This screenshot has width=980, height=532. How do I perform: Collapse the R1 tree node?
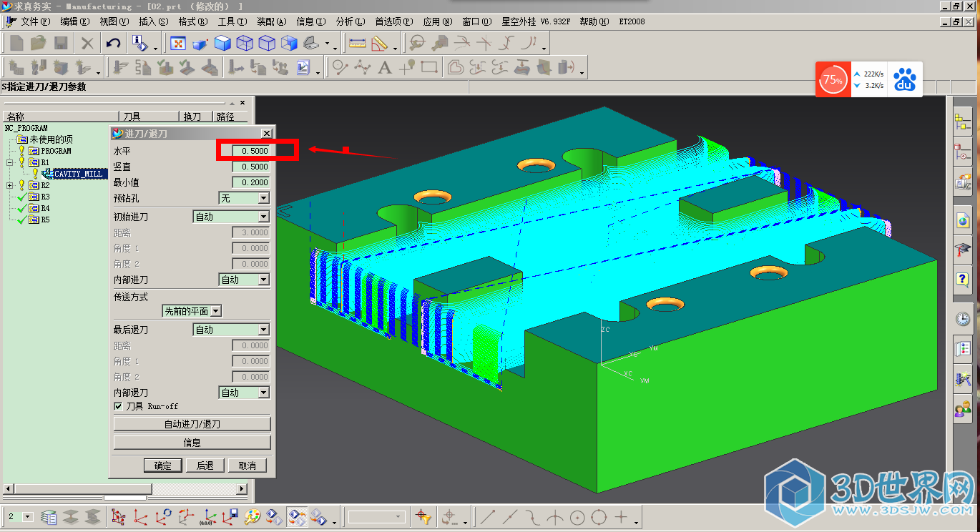click(x=9, y=162)
